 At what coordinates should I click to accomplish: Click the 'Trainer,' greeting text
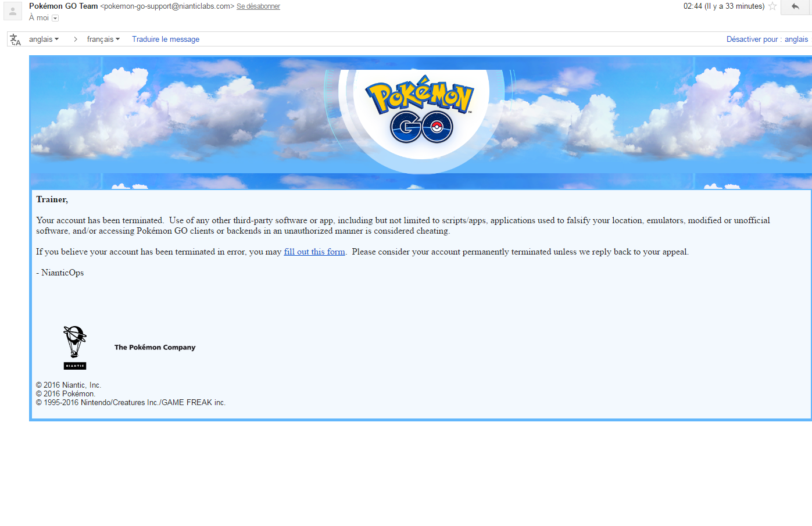click(52, 199)
